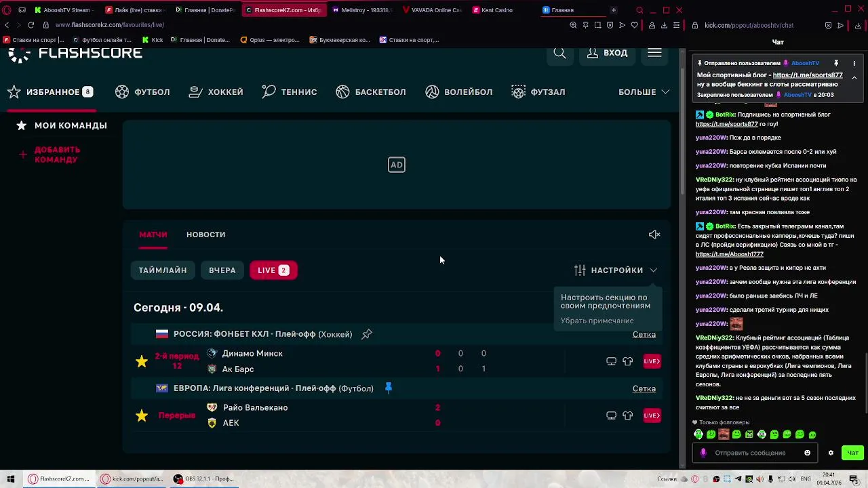Click the ВХОД login button
This screenshot has width=868, height=488.
click(x=607, y=53)
